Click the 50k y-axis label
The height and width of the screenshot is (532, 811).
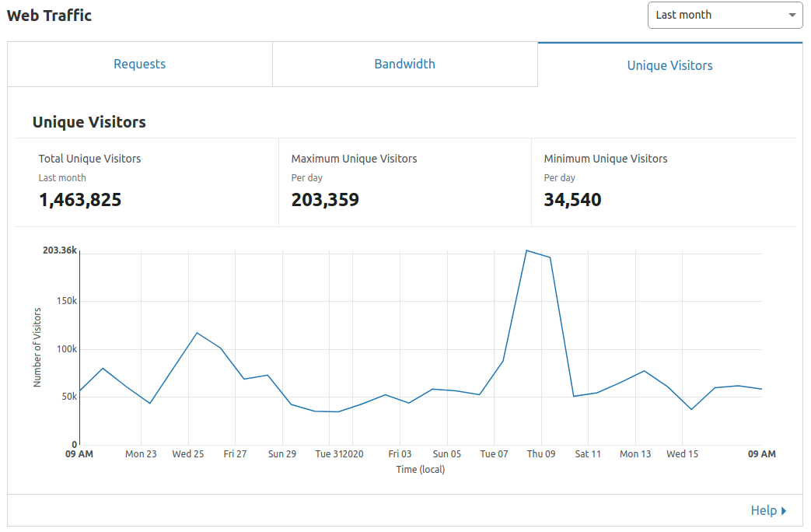69,397
